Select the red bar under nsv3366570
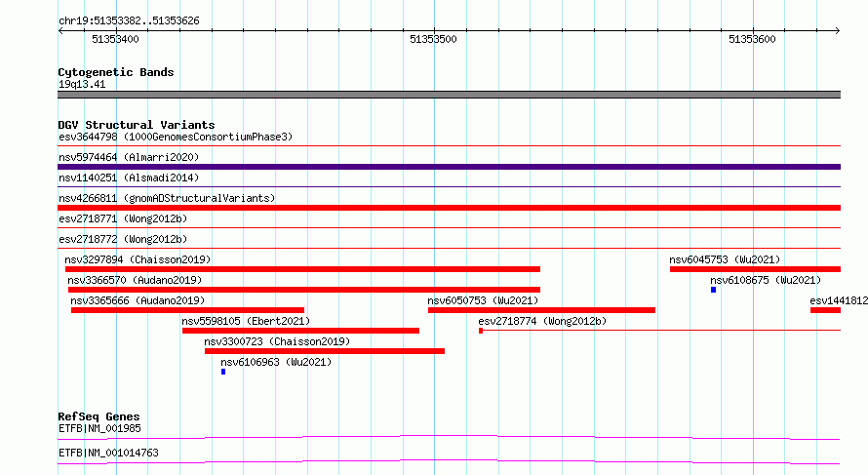Viewport: 868px width, 475px height. coord(304,290)
